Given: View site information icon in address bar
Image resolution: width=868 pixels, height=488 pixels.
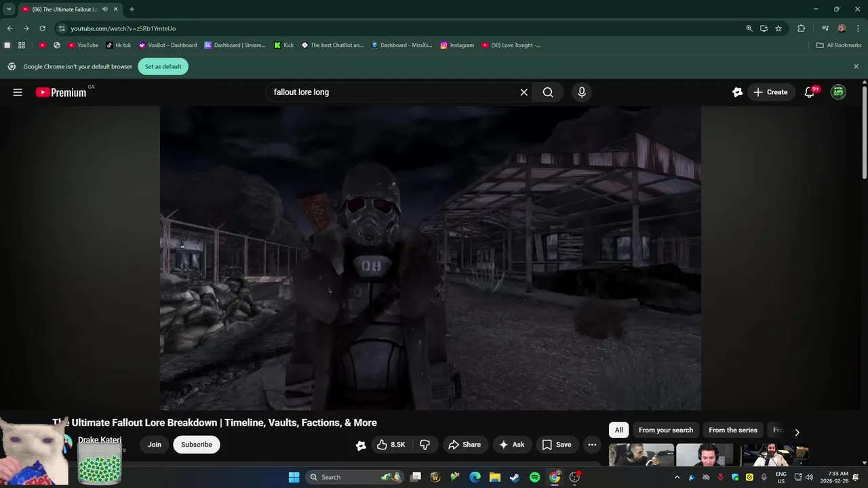Looking at the screenshot, I should [62, 28].
